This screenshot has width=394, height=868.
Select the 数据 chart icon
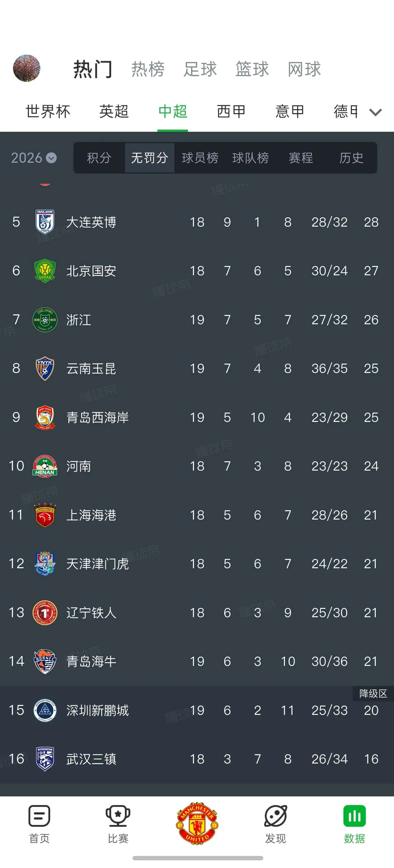click(x=354, y=816)
